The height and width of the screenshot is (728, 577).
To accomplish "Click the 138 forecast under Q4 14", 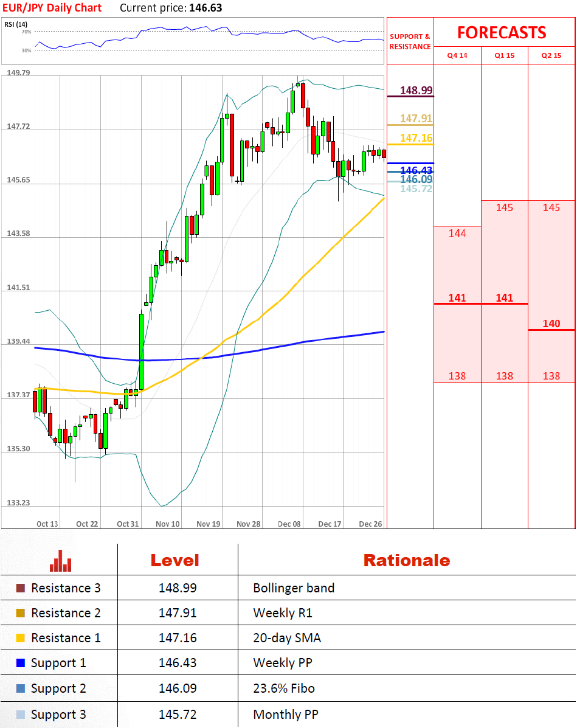I will pos(457,376).
